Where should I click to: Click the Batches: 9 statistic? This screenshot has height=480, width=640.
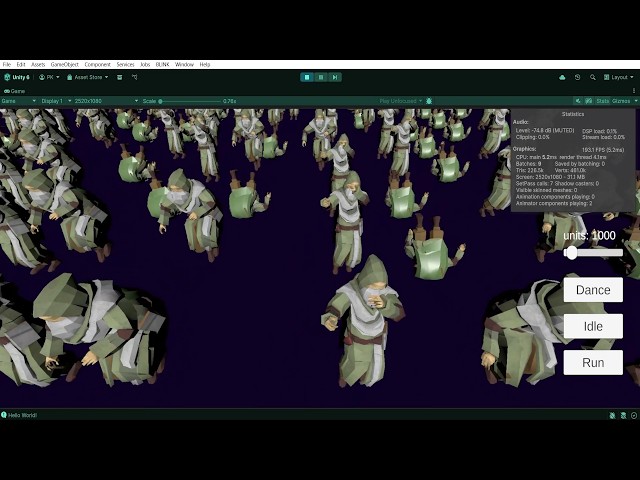529,164
